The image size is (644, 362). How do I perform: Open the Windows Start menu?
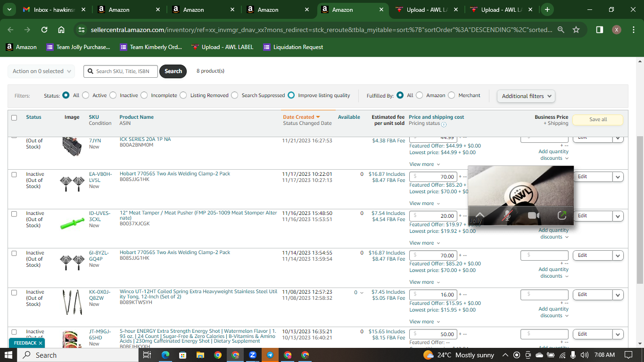8,355
